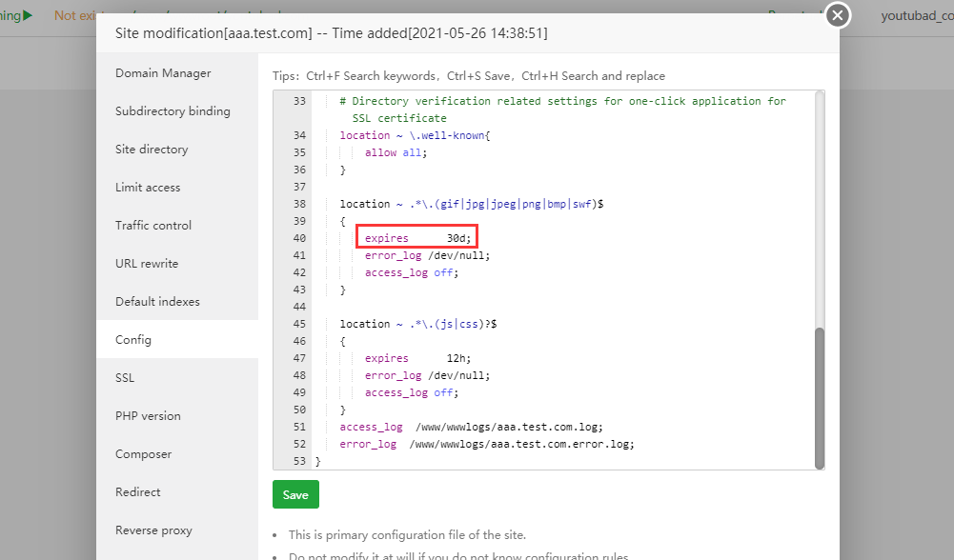The height and width of the screenshot is (560, 954).
Task: Select Site directory in the sidebar
Action: click(152, 150)
